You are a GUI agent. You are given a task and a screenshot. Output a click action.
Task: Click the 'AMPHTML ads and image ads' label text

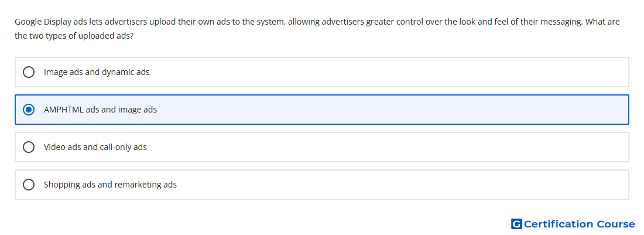(x=100, y=110)
